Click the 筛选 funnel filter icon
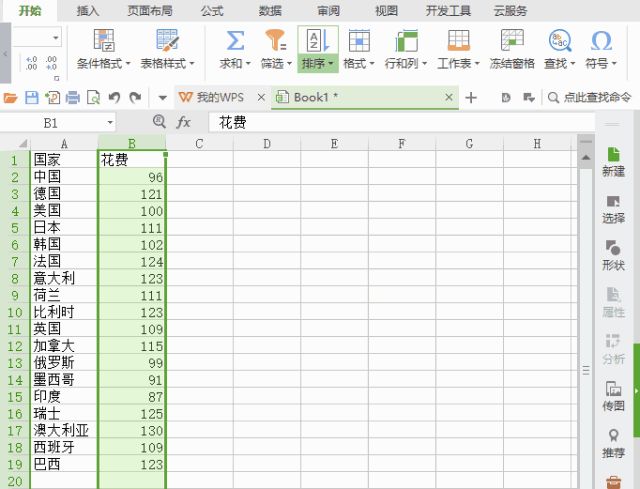 coord(276,40)
